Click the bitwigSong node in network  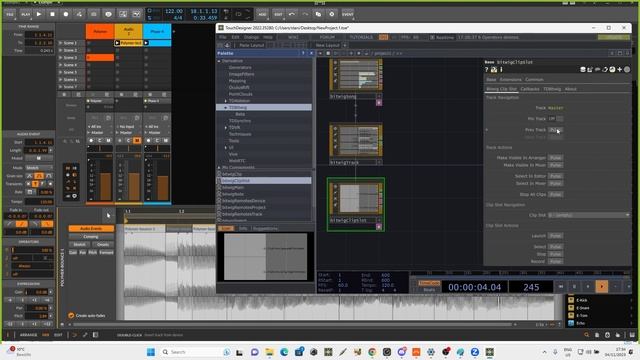coord(356,75)
